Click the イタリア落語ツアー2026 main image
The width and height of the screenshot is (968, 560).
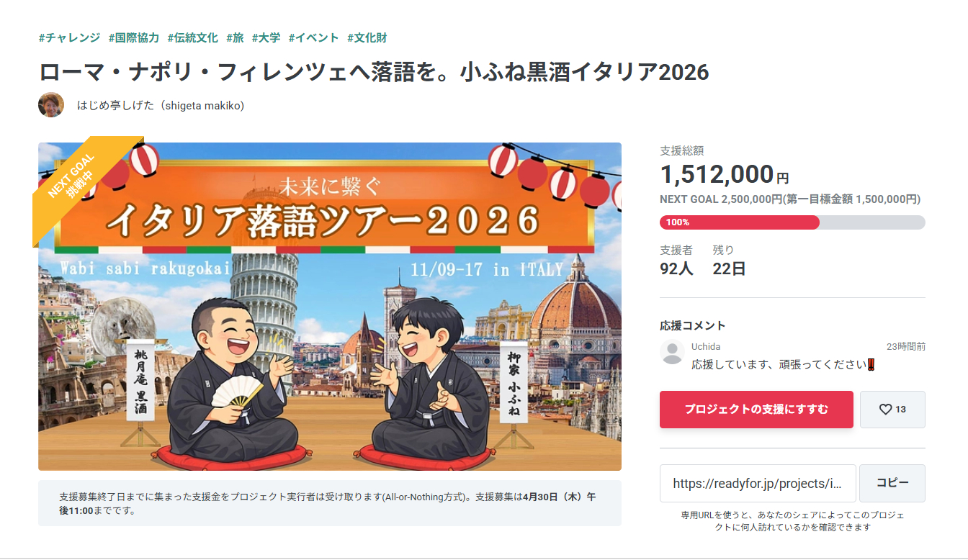point(330,307)
